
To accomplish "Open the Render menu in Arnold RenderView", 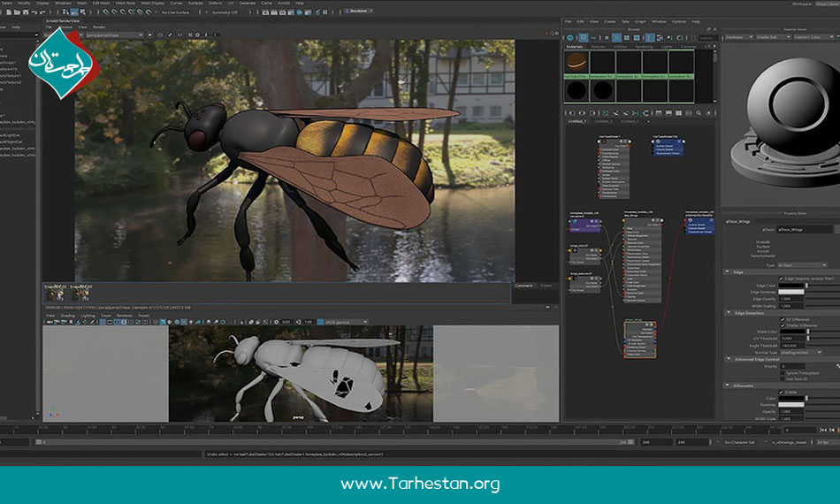I will pos(99,27).
